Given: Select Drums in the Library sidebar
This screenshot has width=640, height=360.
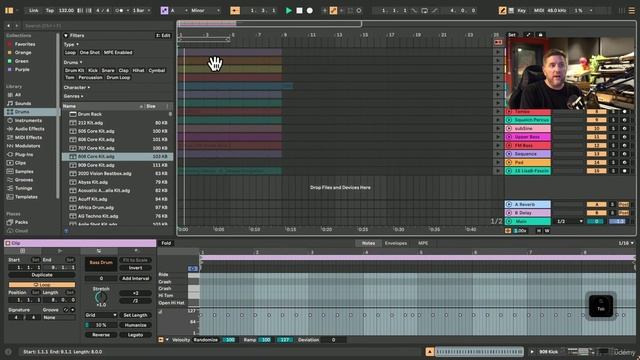Looking at the screenshot, I should tap(31, 112).
